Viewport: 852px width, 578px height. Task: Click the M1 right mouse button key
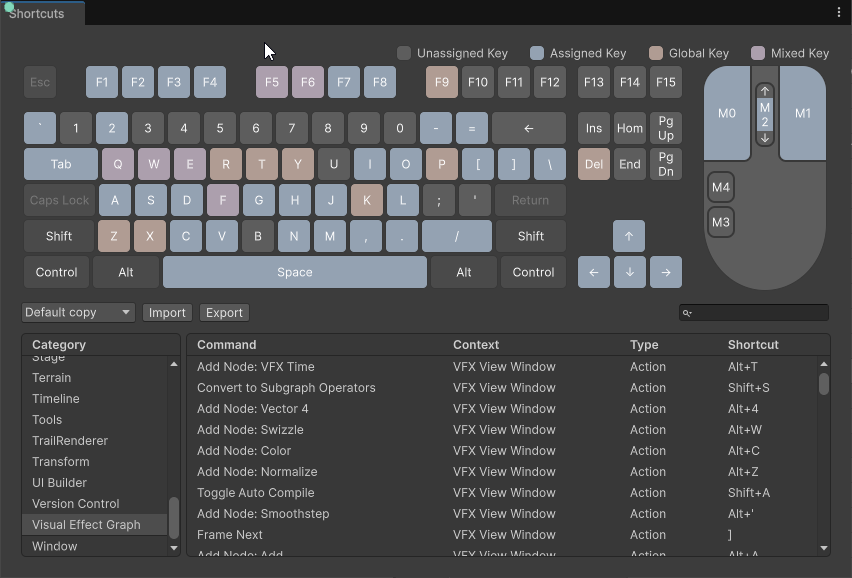[x=802, y=114]
